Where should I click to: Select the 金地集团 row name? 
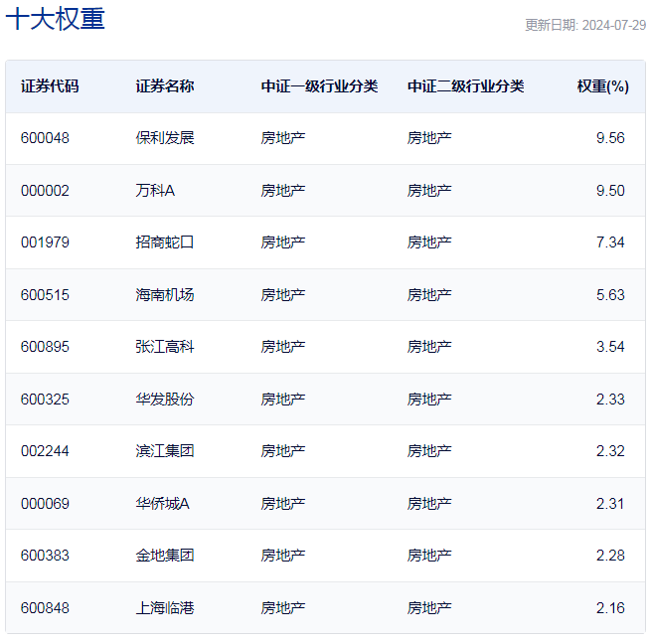(165, 556)
